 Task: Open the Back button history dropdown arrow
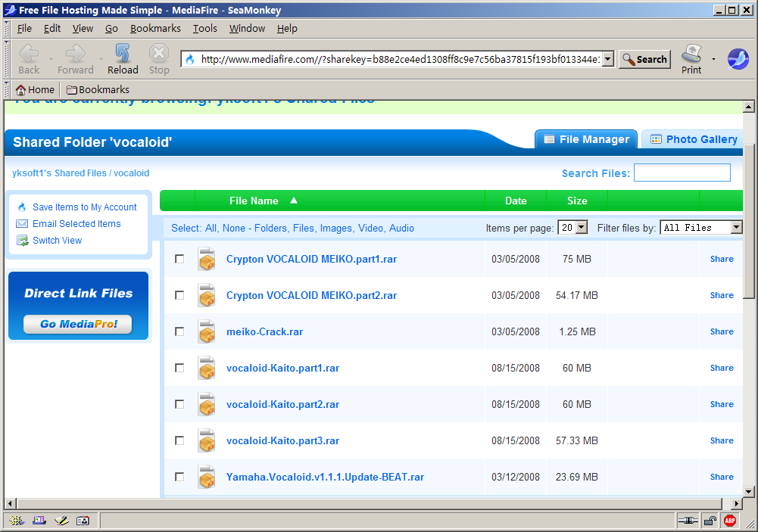50,59
